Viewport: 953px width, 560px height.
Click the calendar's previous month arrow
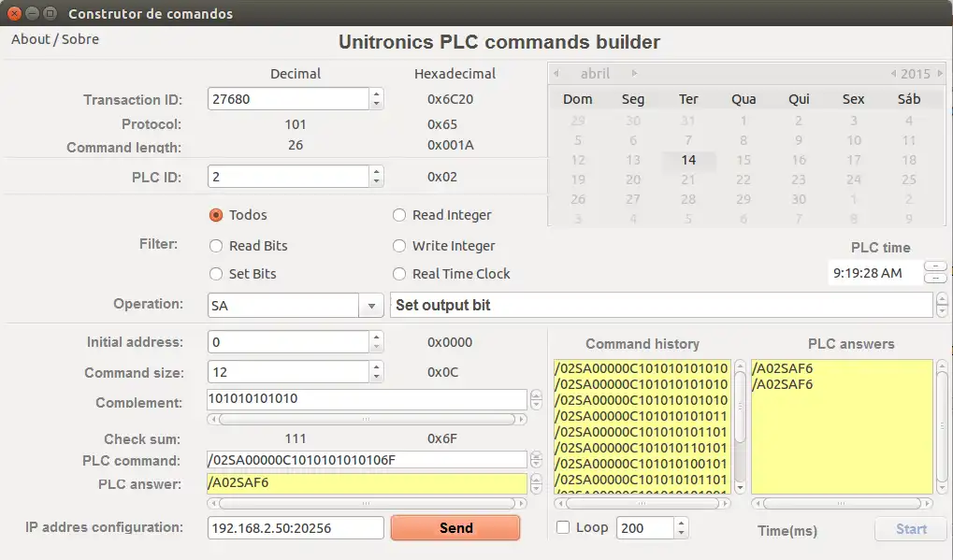coord(556,73)
